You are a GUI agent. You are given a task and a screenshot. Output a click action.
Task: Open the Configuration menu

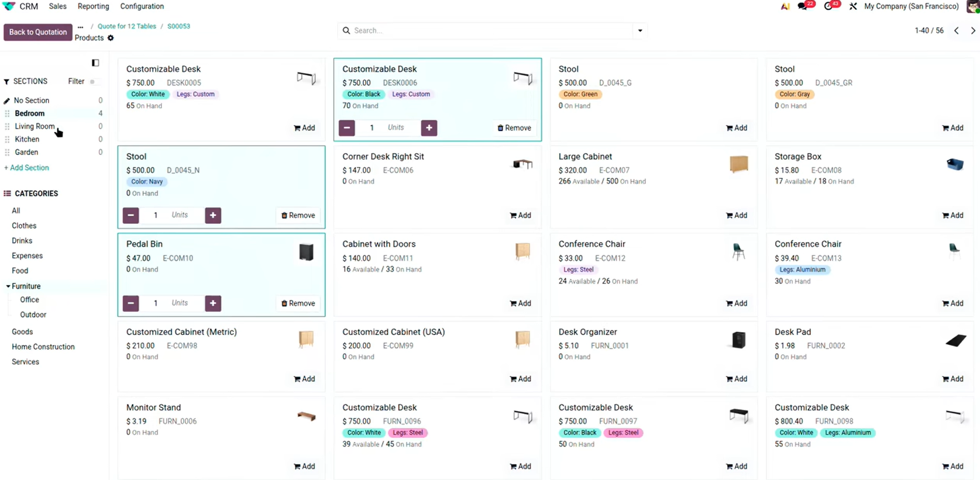142,6
